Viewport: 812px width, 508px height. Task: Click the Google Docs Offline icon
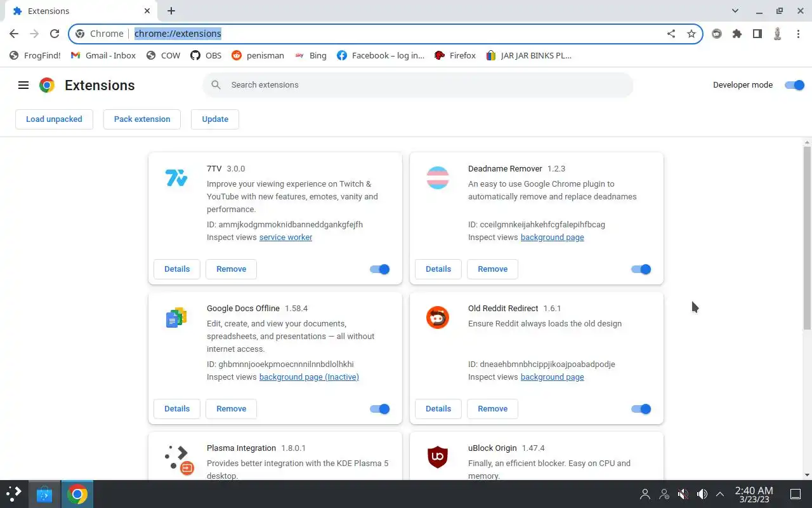click(176, 317)
